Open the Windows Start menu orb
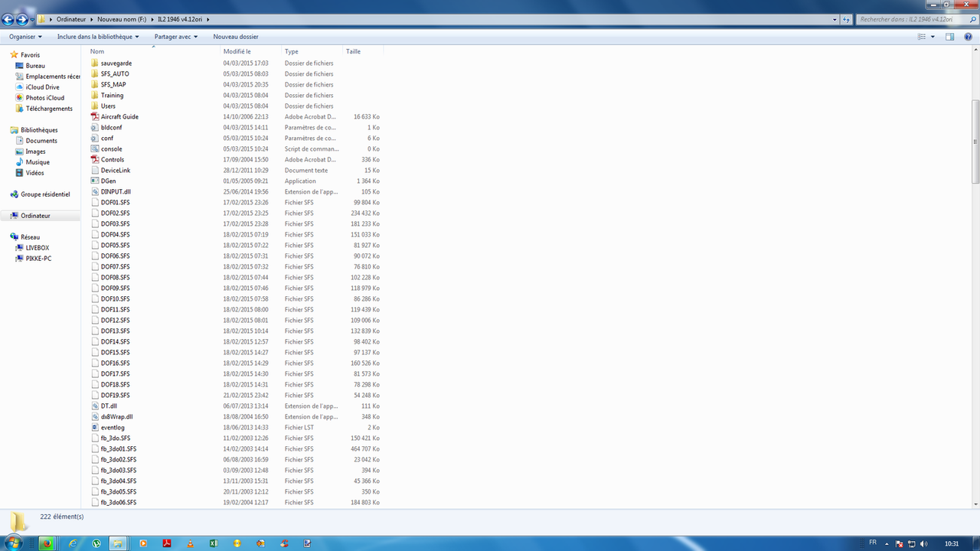980x551 pixels. [15, 543]
